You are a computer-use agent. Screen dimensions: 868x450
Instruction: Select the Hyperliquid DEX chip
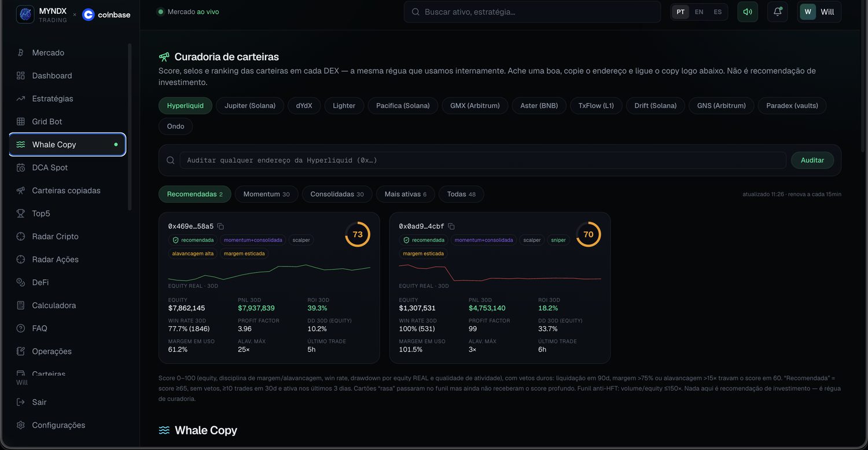pyautogui.click(x=186, y=105)
